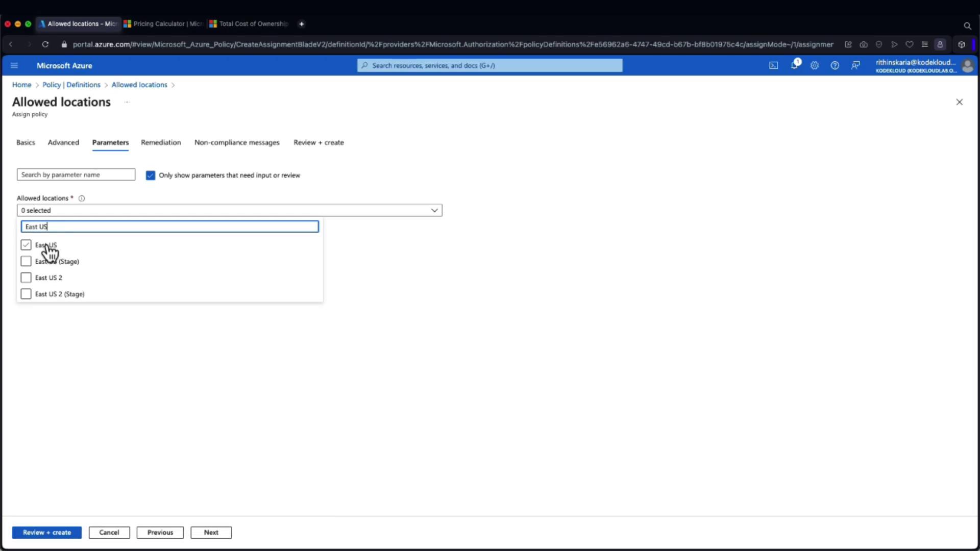Expand the ellipsis next to Allowed locations title
Image resolution: width=980 pixels, height=551 pixels.
pos(127,102)
